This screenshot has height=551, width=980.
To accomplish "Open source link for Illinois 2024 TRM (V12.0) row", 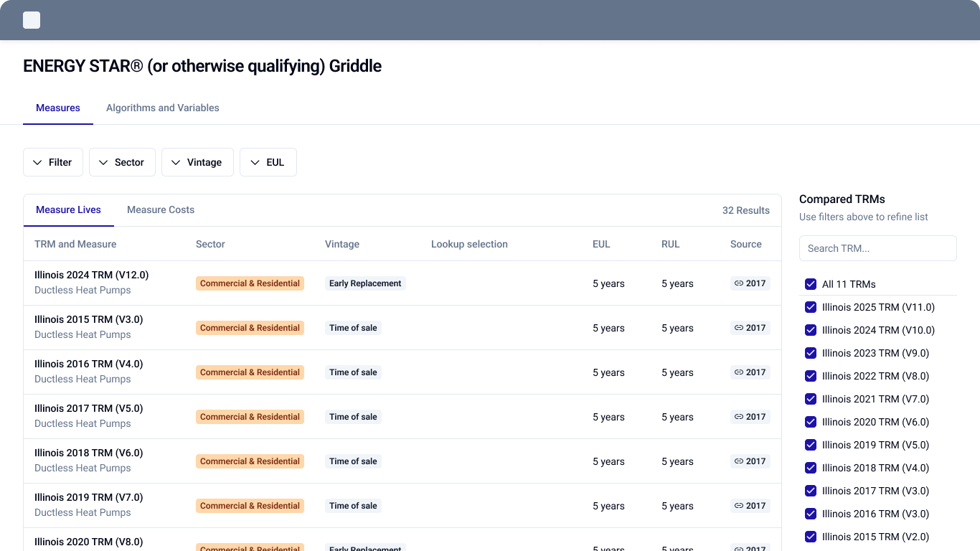I will click(x=750, y=283).
